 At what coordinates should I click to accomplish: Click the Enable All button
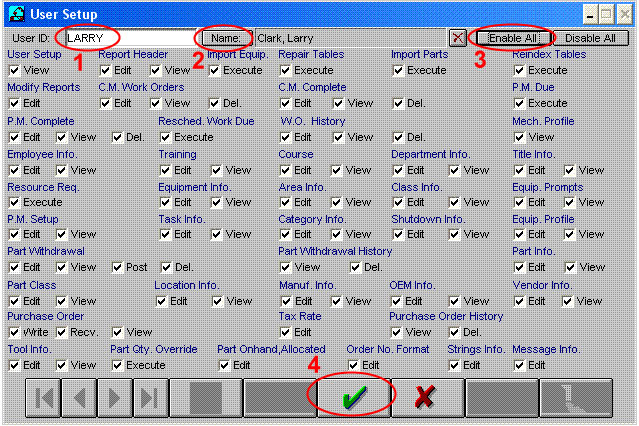pyautogui.click(x=513, y=38)
